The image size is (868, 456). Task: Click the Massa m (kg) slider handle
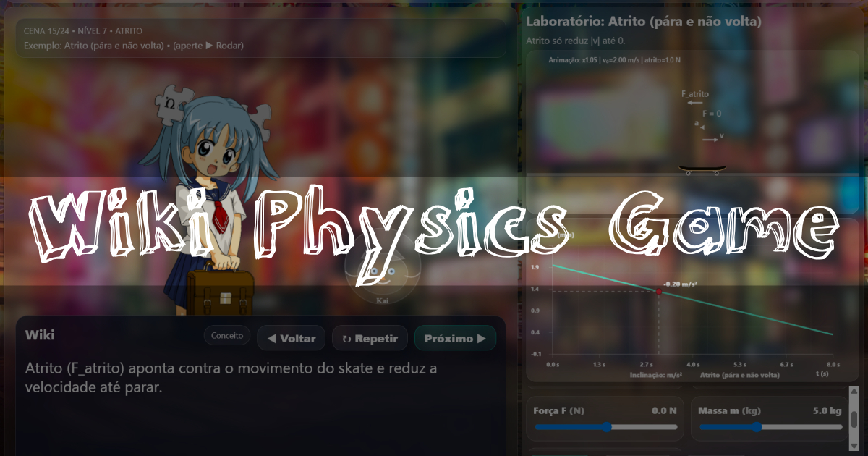[758, 427]
